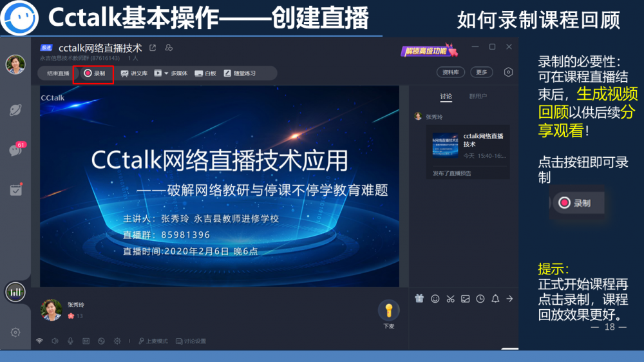The width and height of the screenshot is (644, 362).
Task: Click the audio levels circle icon in the sidebar
Action: point(15,292)
